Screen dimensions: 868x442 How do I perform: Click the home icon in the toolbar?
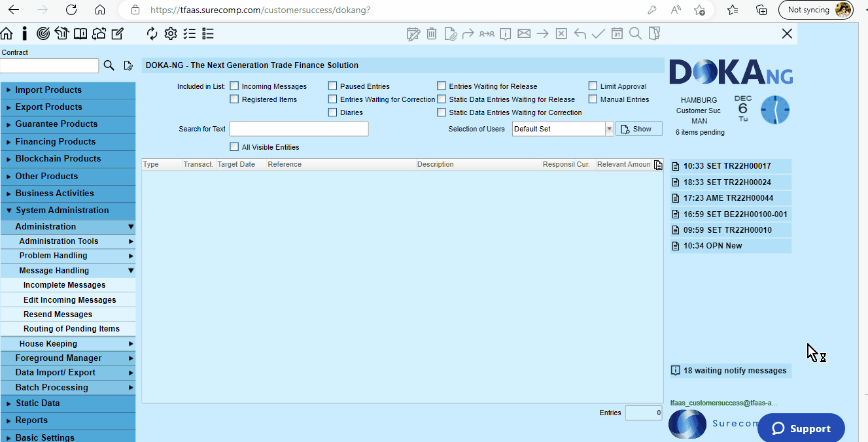tap(7, 33)
